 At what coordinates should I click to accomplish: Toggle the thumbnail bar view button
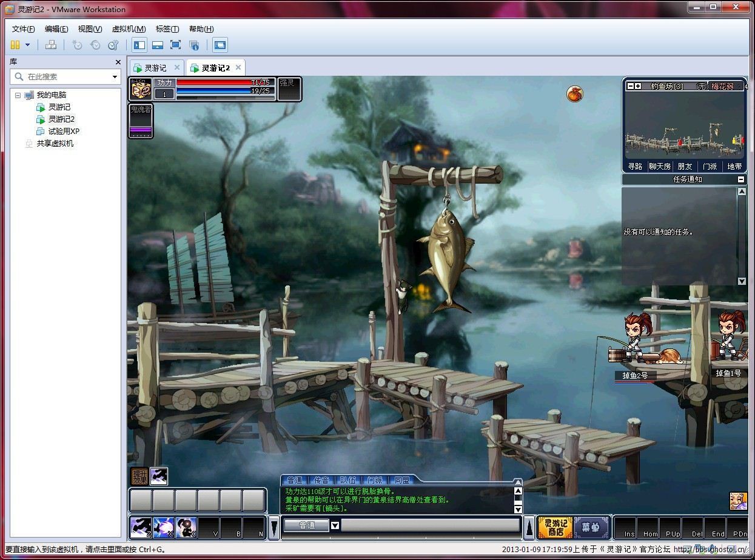157,45
